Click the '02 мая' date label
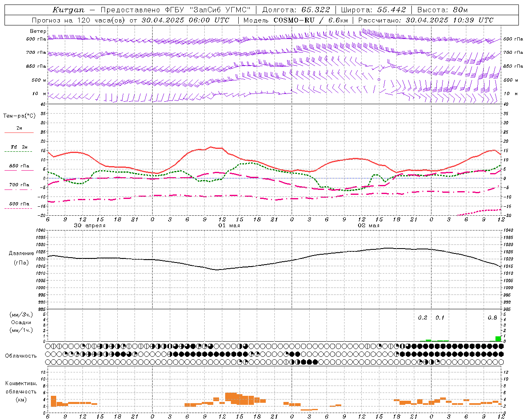The image size is (525, 420). tap(368, 226)
